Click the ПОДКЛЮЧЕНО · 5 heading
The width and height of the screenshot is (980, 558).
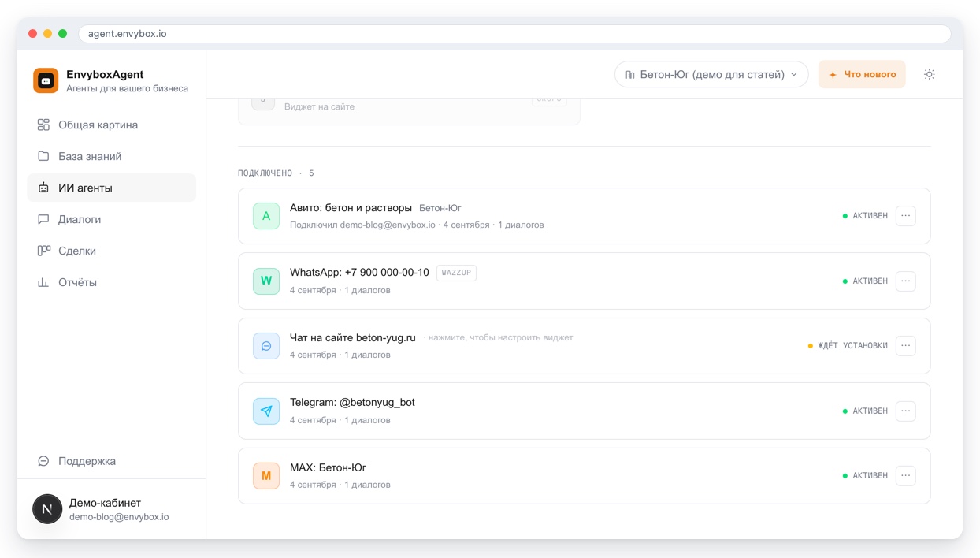pyautogui.click(x=276, y=173)
